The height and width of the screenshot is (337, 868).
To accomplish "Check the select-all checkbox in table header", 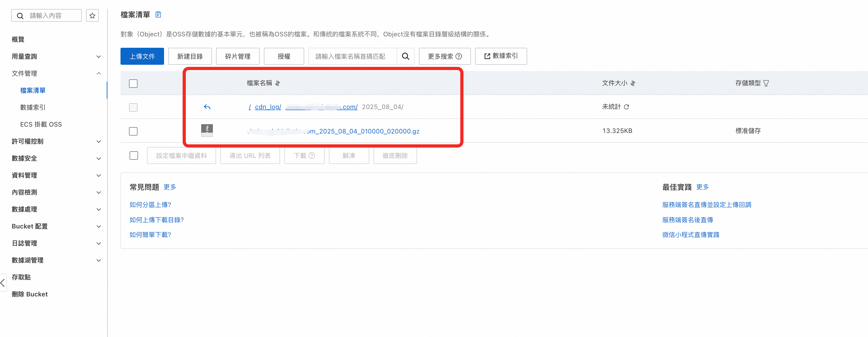I will (x=133, y=83).
